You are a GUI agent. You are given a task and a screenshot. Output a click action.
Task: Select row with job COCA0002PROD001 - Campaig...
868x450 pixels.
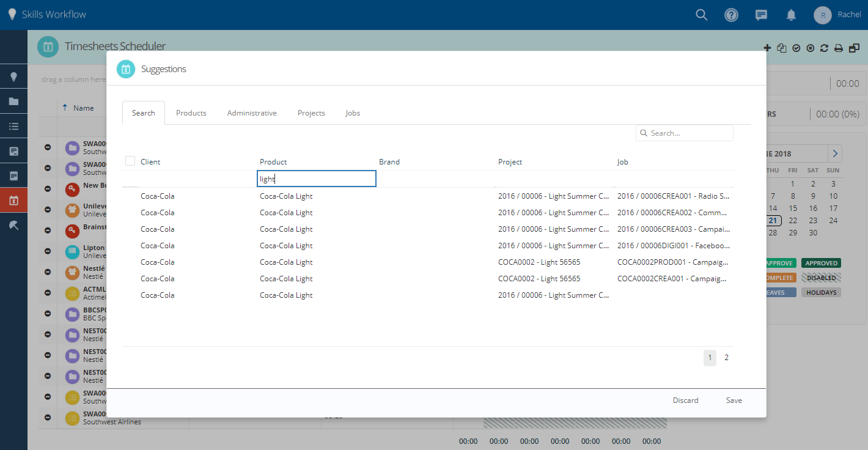tap(428, 262)
